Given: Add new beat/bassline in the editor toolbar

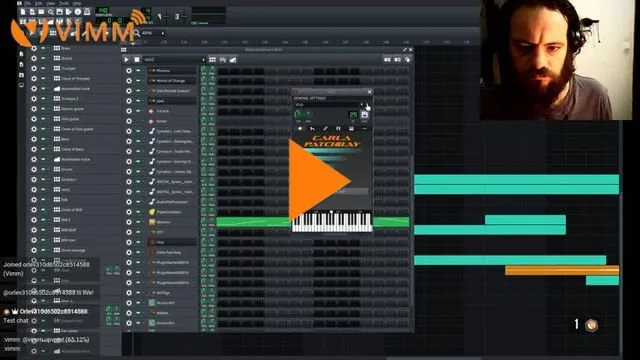Looking at the screenshot, I should [212, 60].
